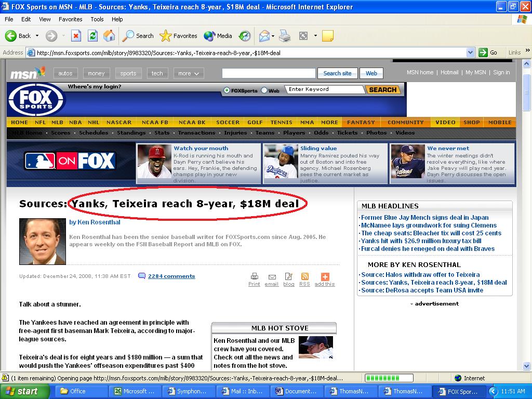Open the NASCAR tab in the sports navigation
Image resolution: width=532 pixels, height=399 pixels.
tap(119, 122)
